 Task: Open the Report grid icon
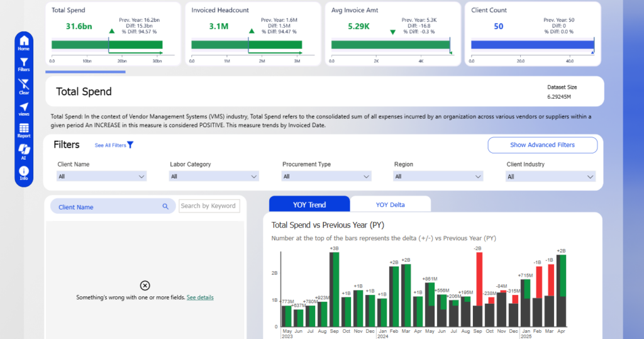[24, 130]
